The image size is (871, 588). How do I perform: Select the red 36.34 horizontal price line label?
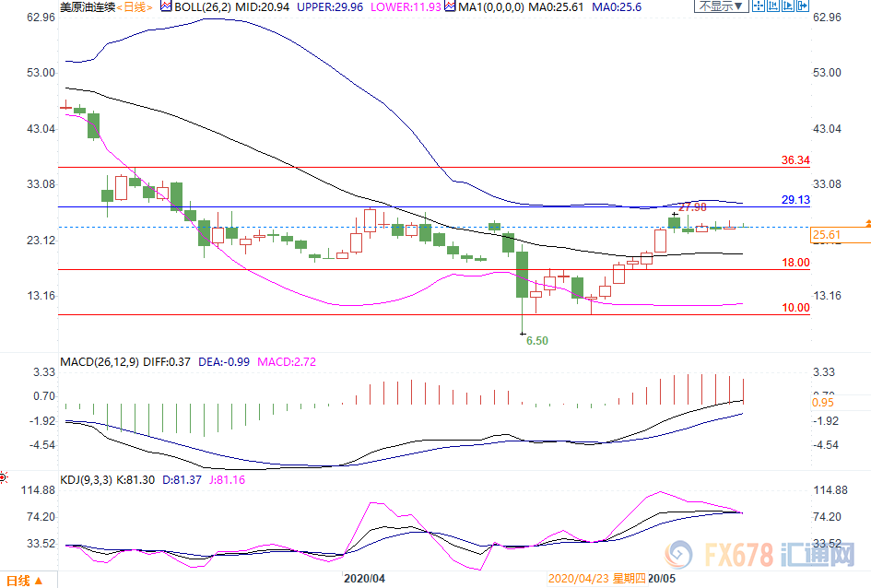coord(794,160)
